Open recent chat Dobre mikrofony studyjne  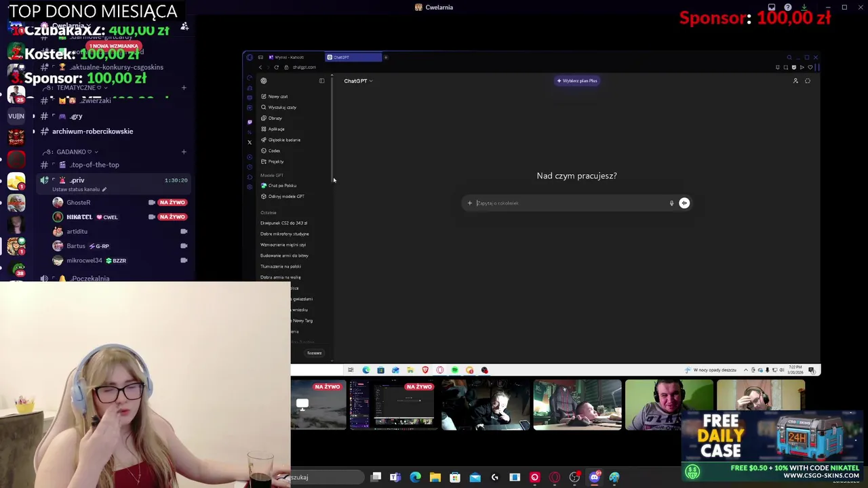click(x=284, y=234)
